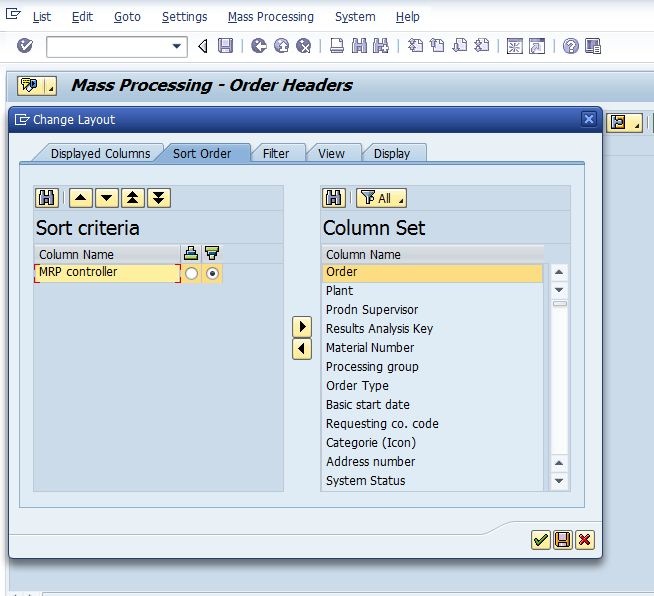Viewport: 654px width, 596px height.
Task: Click the Create New Session icon
Action: tap(515, 46)
